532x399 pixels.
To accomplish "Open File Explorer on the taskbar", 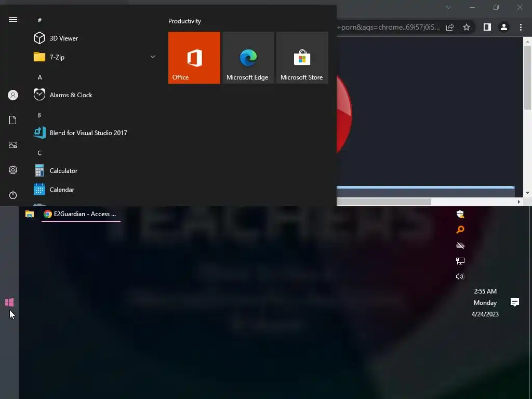I will [x=30, y=214].
